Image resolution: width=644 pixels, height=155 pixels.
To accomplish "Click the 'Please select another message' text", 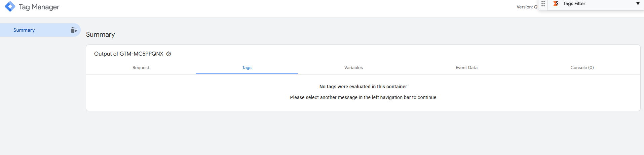I will tap(363, 97).
